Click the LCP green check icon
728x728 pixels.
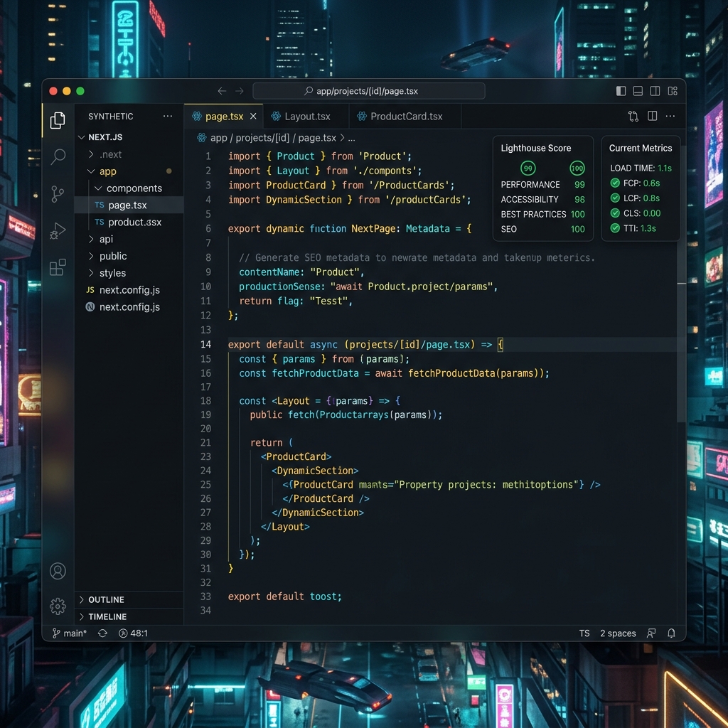615,198
